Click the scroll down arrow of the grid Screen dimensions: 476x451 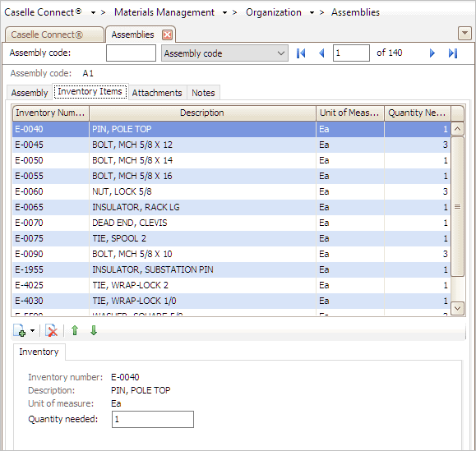pyautogui.click(x=457, y=308)
